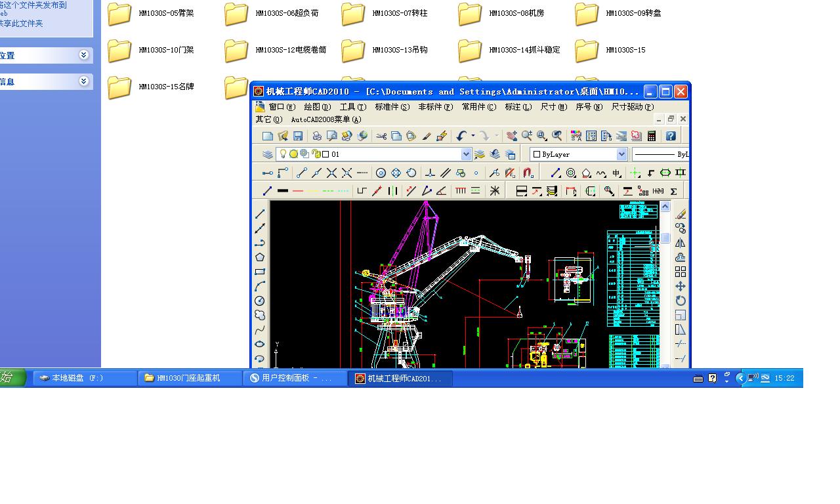Select the Polygon draw tool
840x504 pixels.
coord(260,257)
